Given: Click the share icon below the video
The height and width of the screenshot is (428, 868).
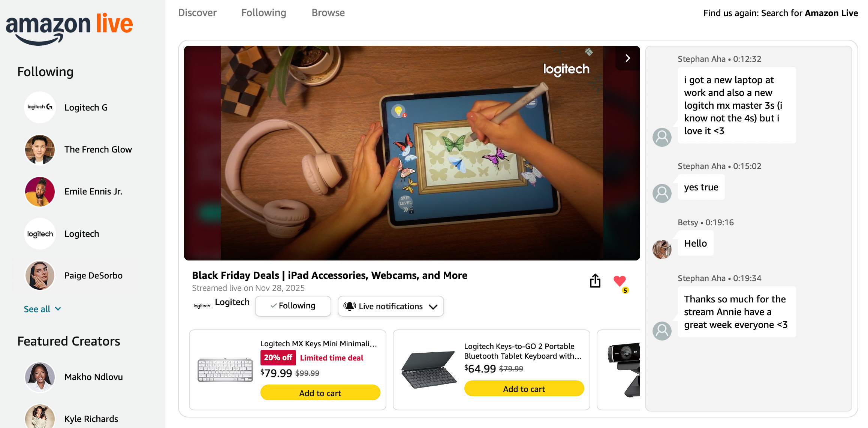Looking at the screenshot, I should [x=595, y=281].
